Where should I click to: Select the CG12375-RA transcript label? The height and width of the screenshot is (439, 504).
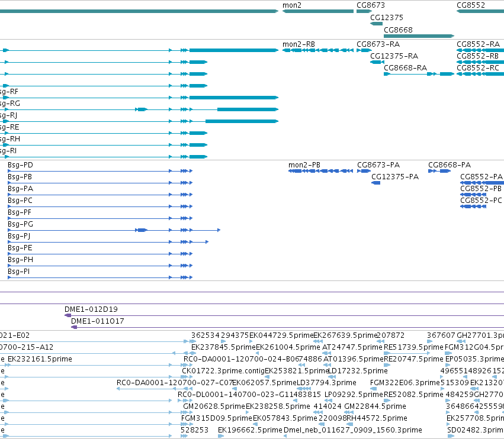tap(394, 56)
